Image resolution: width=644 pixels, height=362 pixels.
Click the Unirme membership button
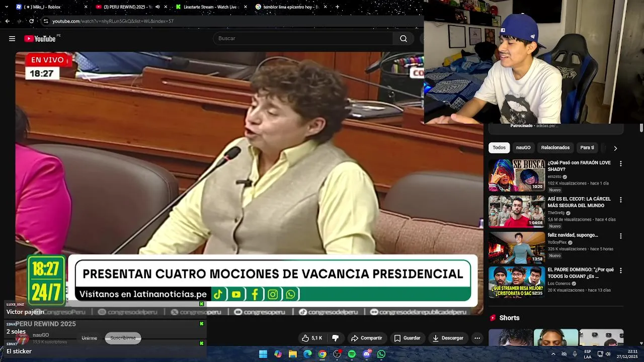click(x=89, y=338)
